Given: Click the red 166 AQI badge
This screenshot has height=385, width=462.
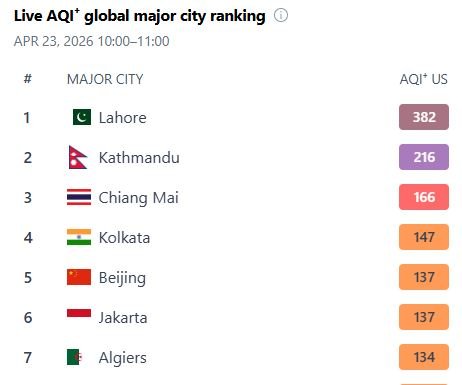Looking at the screenshot, I should tap(424, 197).
